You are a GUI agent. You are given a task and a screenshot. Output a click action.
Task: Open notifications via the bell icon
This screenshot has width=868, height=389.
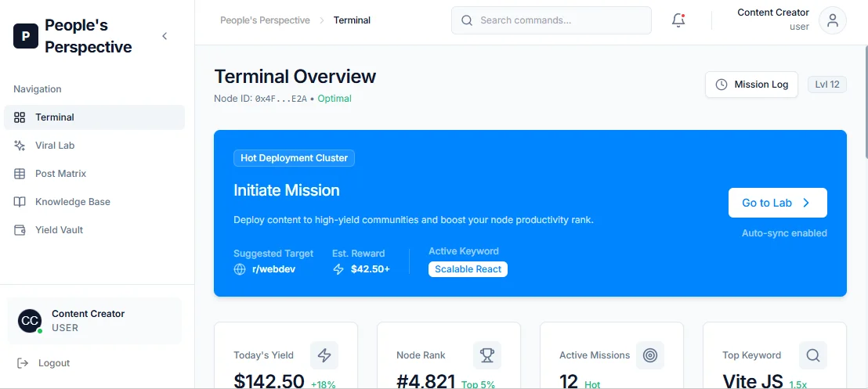click(x=678, y=20)
